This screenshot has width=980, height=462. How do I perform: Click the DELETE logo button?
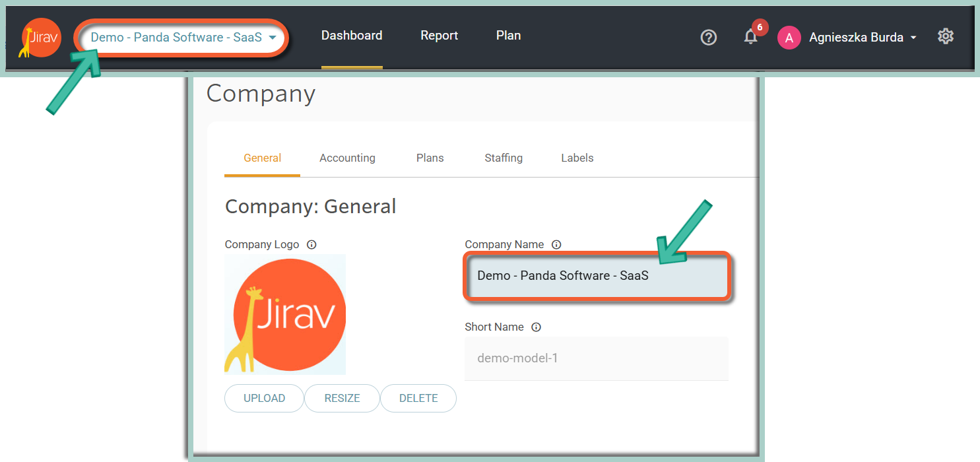418,399
